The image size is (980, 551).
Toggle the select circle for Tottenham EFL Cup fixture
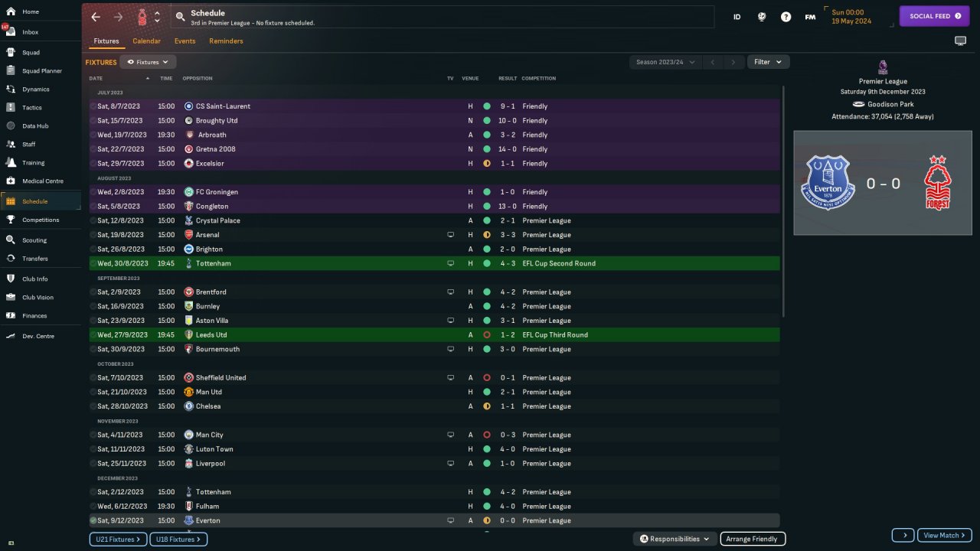pyautogui.click(x=93, y=263)
